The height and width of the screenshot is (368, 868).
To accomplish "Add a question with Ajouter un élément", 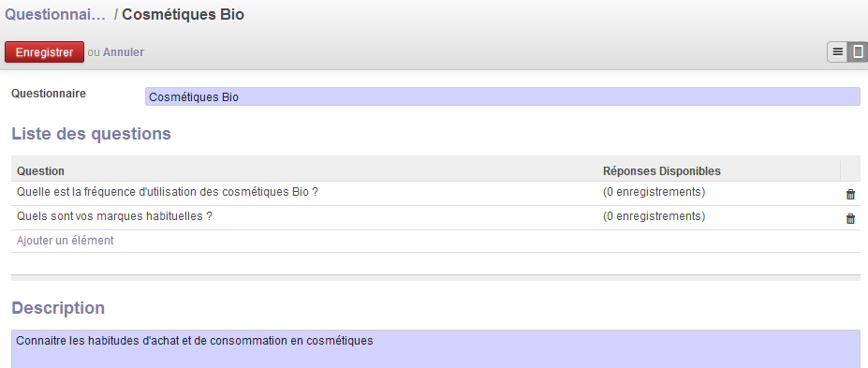I will click(x=66, y=240).
